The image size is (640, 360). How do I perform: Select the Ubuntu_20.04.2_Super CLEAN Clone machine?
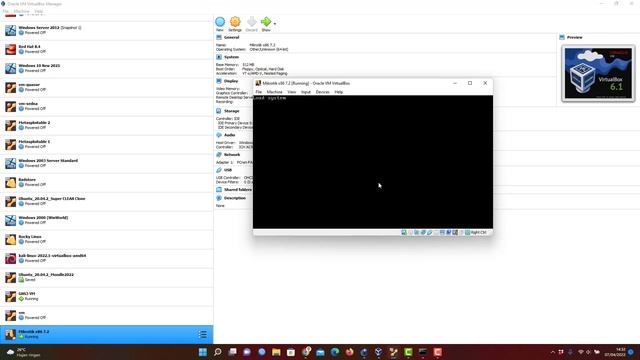pos(107,201)
